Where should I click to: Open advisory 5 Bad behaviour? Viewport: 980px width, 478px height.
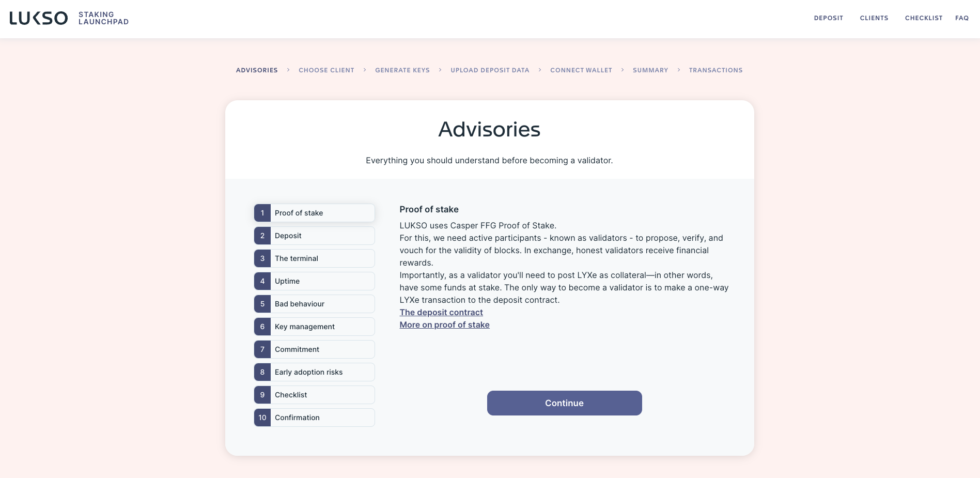(314, 304)
